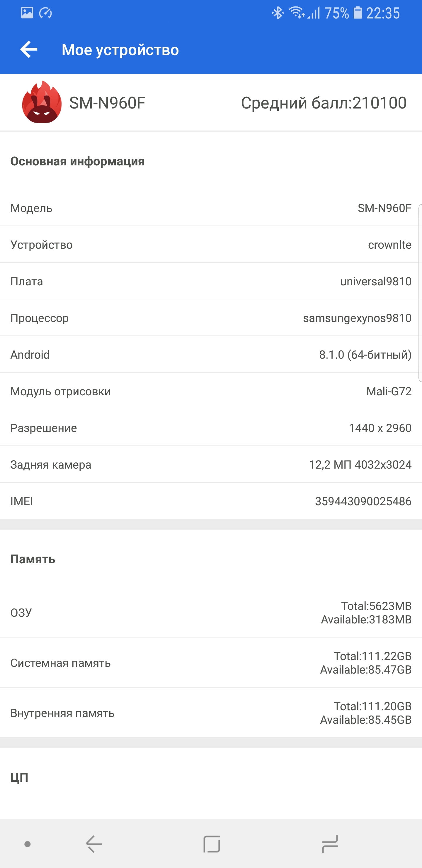
Task: Select the Процессор samsungexynos9810 row
Action: point(211,318)
